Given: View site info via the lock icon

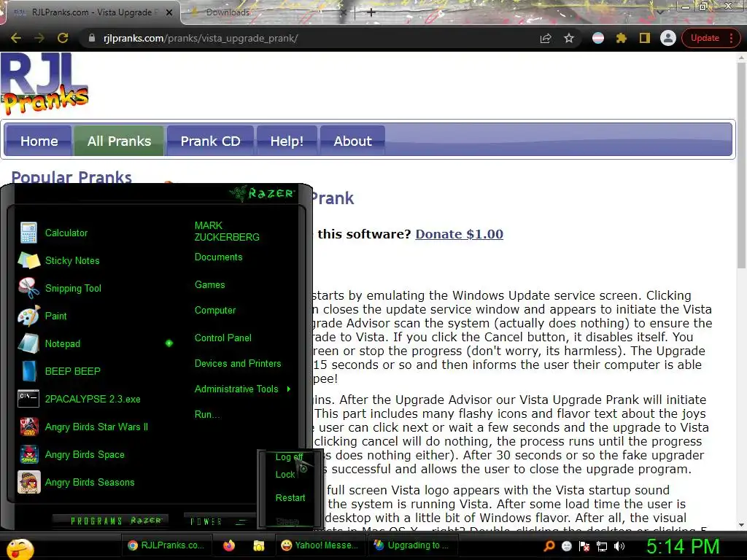Looking at the screenshot, I should coord(92,38).
